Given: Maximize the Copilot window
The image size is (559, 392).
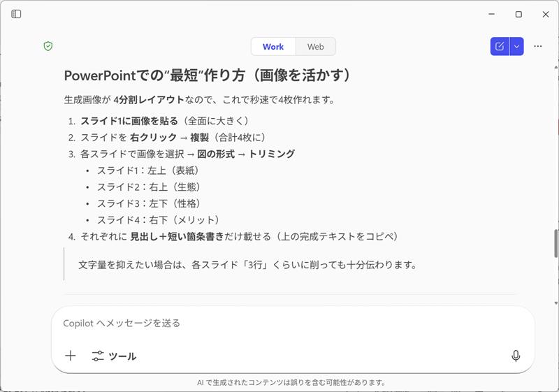Looking at the screenshot, I should coord(518,14).
